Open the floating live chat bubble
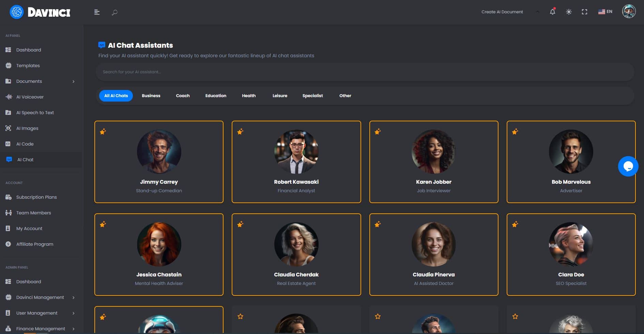This screenshot has width=644, height=334. point(628,166)
